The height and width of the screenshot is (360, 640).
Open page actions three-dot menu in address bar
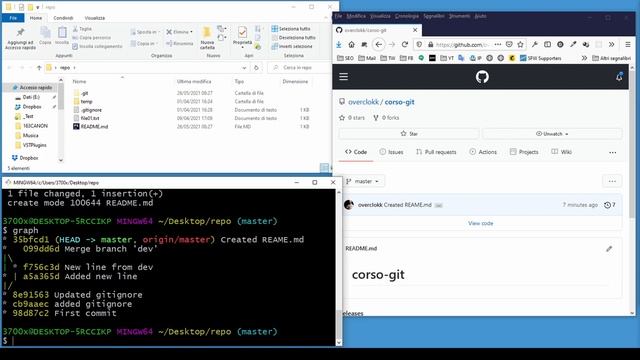498,44
